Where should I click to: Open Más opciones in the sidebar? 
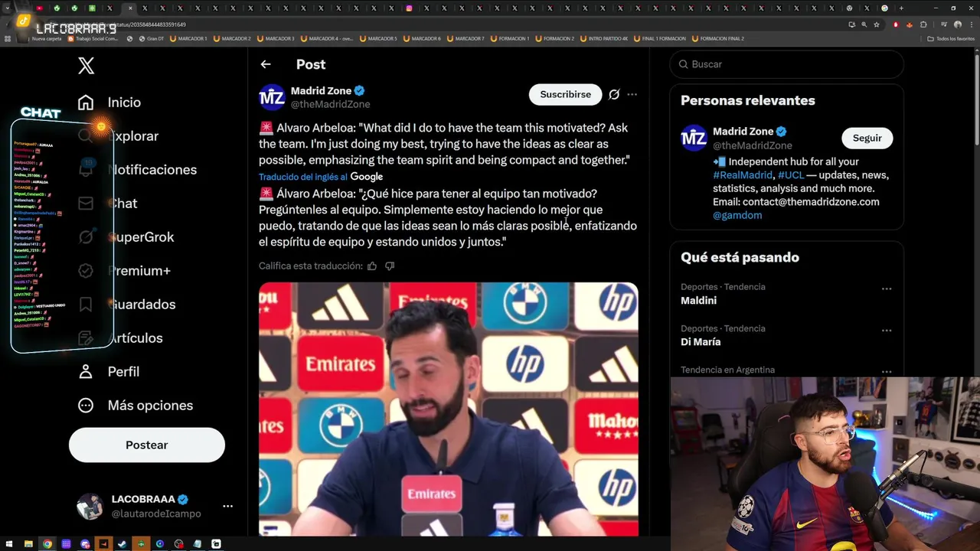pyautogui.click(x=136, y=406)
